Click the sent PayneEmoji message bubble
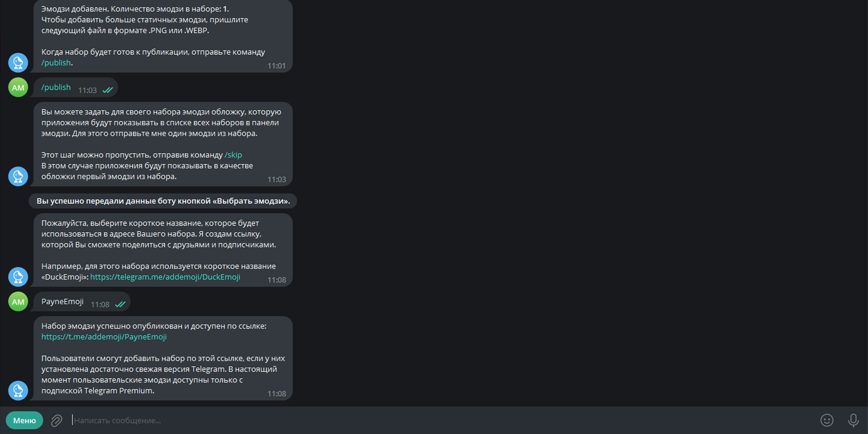 click(82, 302)
